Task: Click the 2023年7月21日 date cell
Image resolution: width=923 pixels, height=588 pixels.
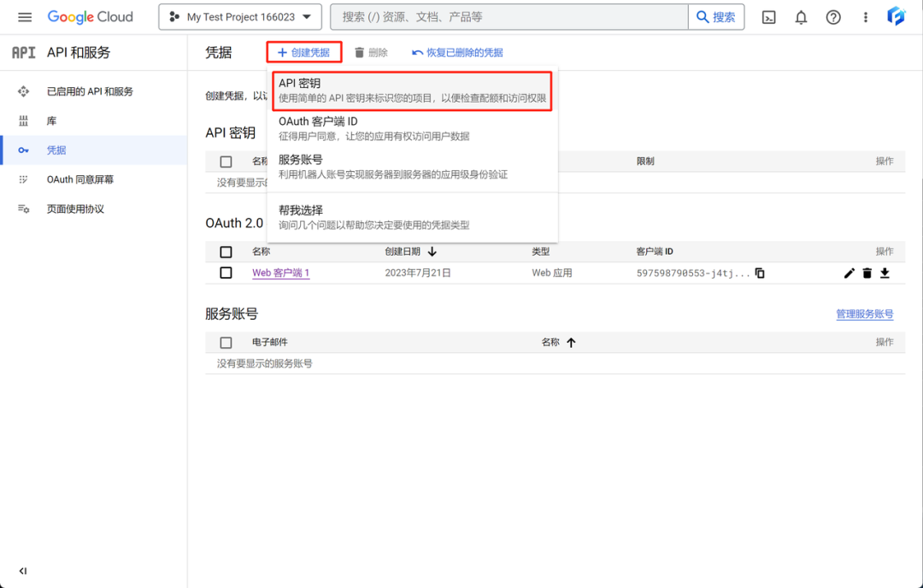Action: [418, 273]
